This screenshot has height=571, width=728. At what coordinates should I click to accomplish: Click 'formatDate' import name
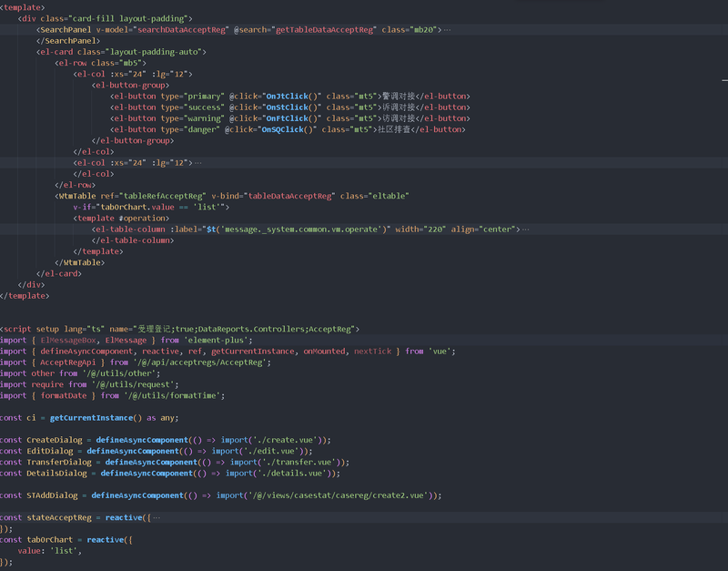(x=64, y=396)
